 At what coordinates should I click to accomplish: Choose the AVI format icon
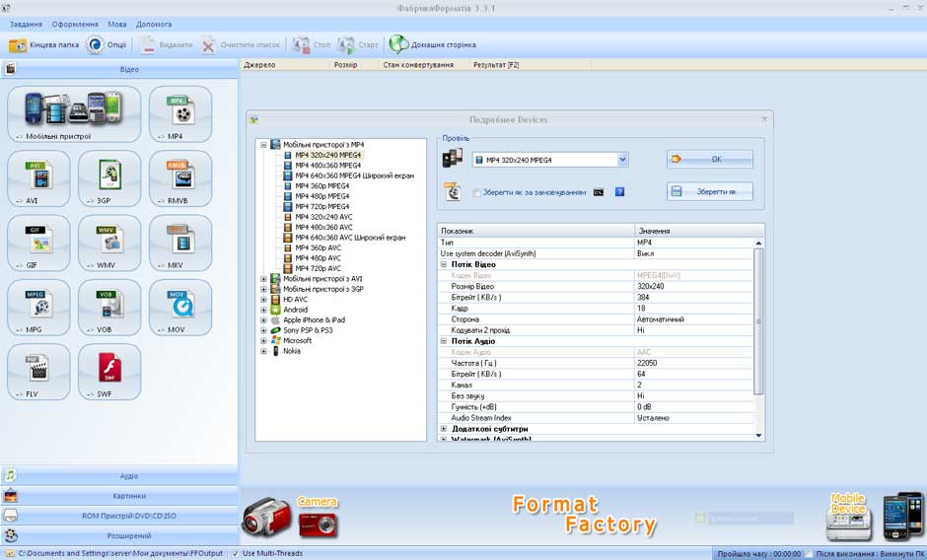38,176
